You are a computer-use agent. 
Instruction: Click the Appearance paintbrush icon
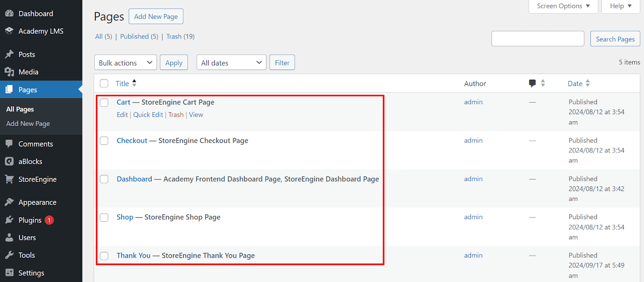click(x=9, y=202)
